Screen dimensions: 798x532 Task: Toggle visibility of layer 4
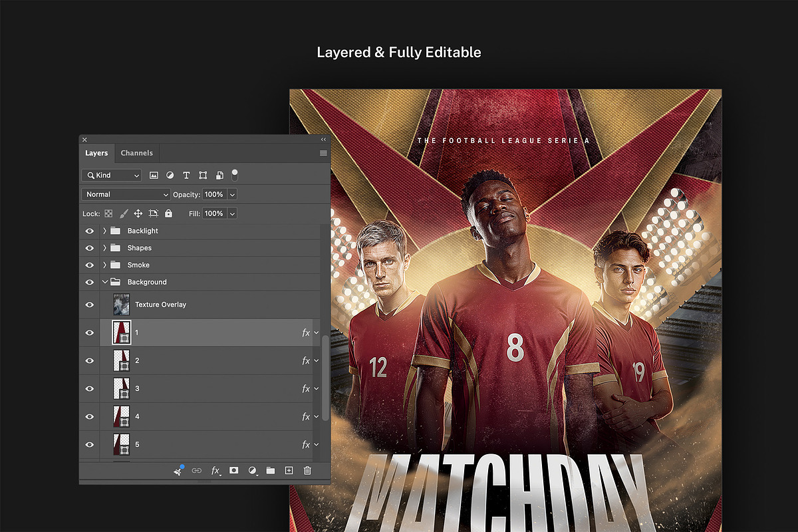pyautogui.click(x=90, y=416)
